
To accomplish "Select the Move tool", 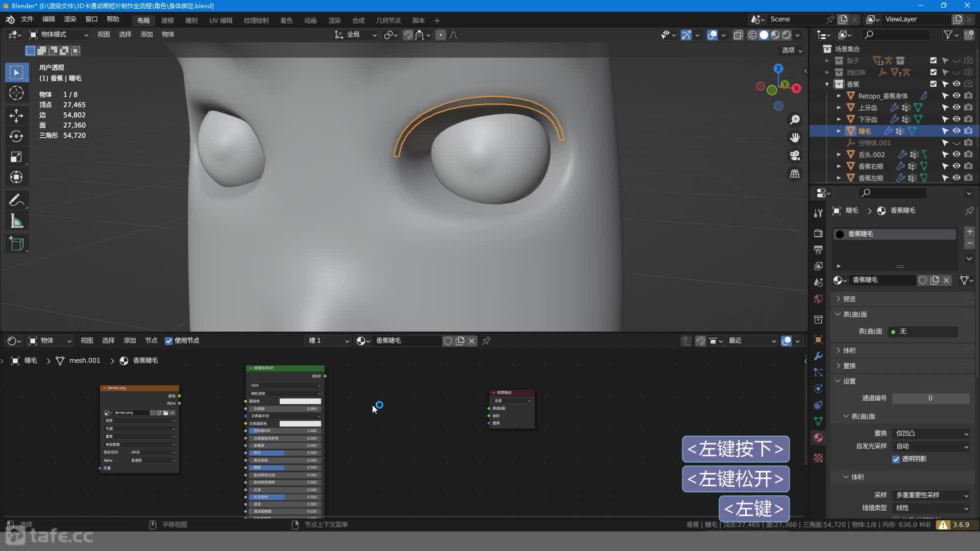I will coord(16,115).
